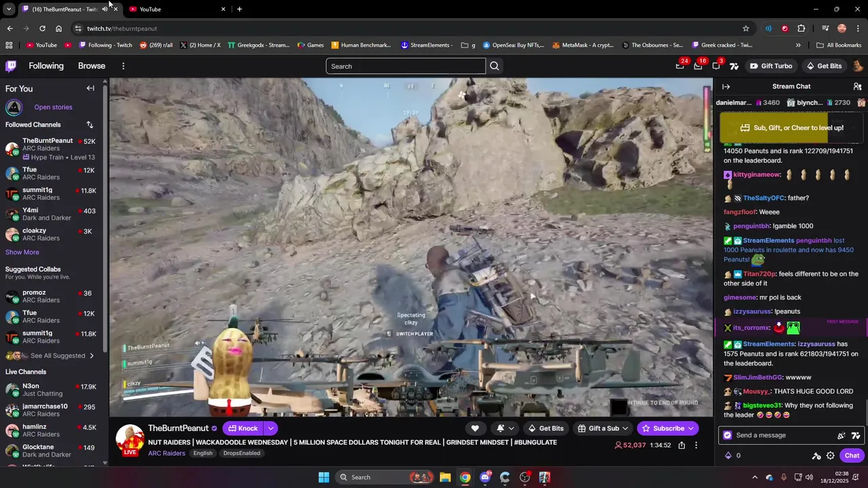
Task: Expand Gift a Sub dropdown
Action: point(625,428)
